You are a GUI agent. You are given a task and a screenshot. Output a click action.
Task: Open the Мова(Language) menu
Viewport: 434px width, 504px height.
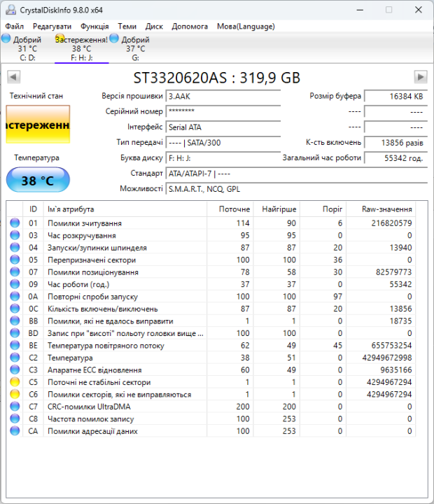[246, 27]
